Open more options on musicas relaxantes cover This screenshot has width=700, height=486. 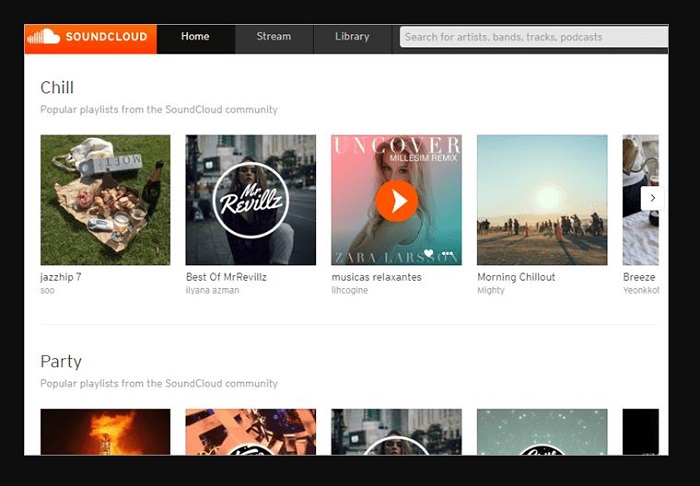[x=447, y=253]
